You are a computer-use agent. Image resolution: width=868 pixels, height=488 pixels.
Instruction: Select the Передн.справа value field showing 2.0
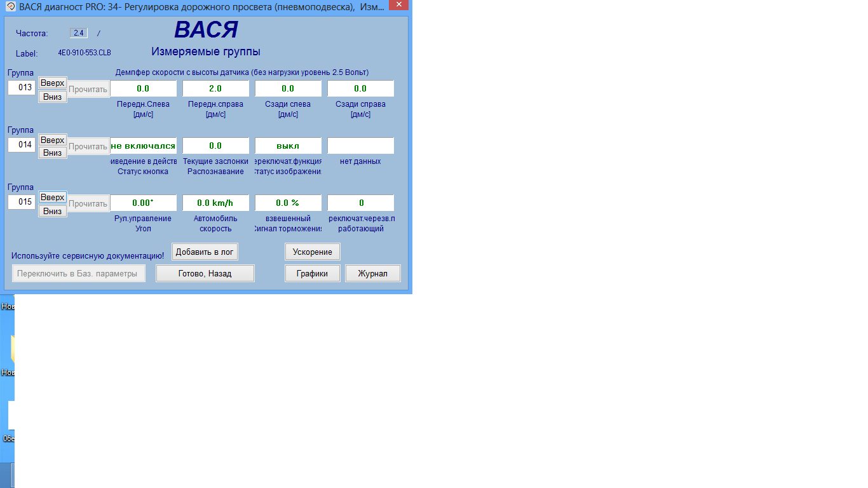point(215,88)
